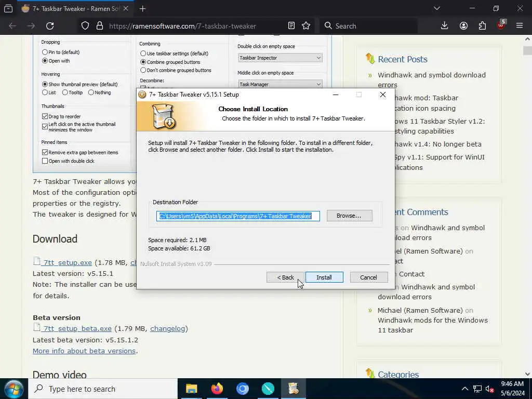This screenshot has width=532, height=399.
Task: Click the Windows Start button
Action: click(14, 389)
